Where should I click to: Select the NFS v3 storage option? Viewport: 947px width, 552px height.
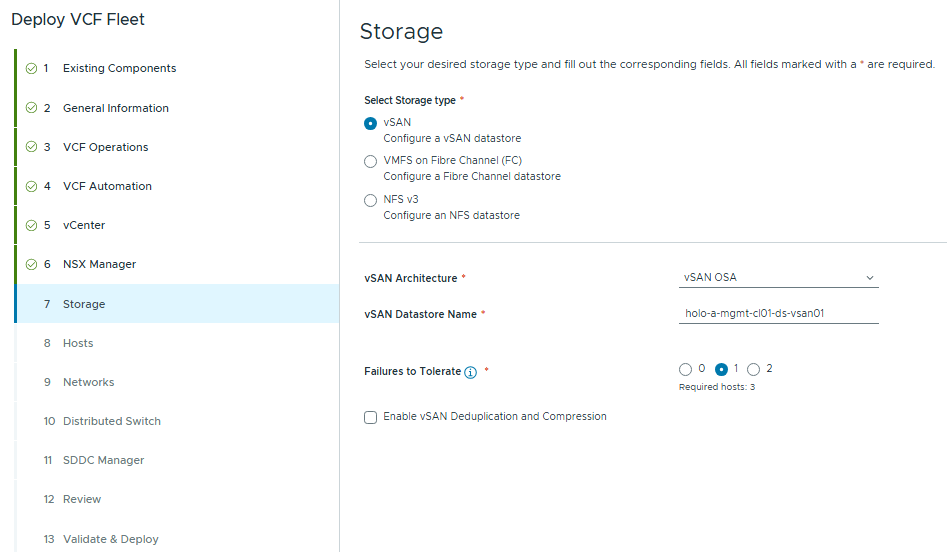click(371, 200)
